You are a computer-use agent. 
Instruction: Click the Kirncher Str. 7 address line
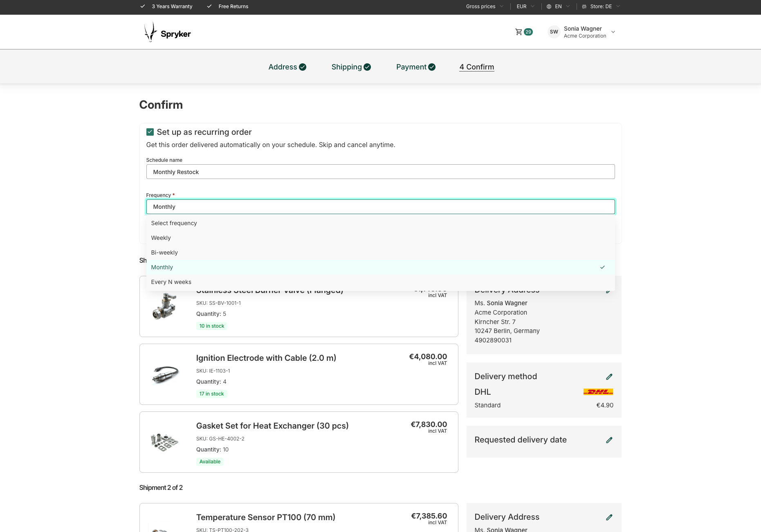tap(495, 322)
